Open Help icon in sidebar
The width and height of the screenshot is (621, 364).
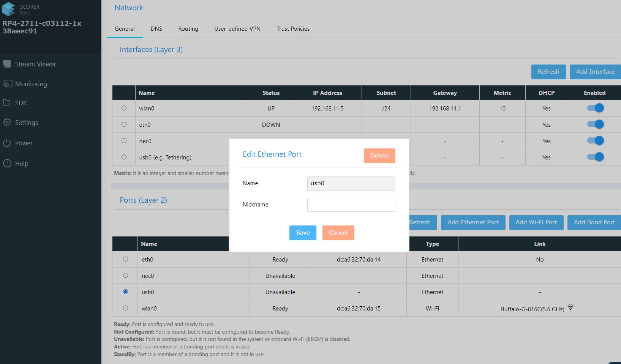(7, 164)
